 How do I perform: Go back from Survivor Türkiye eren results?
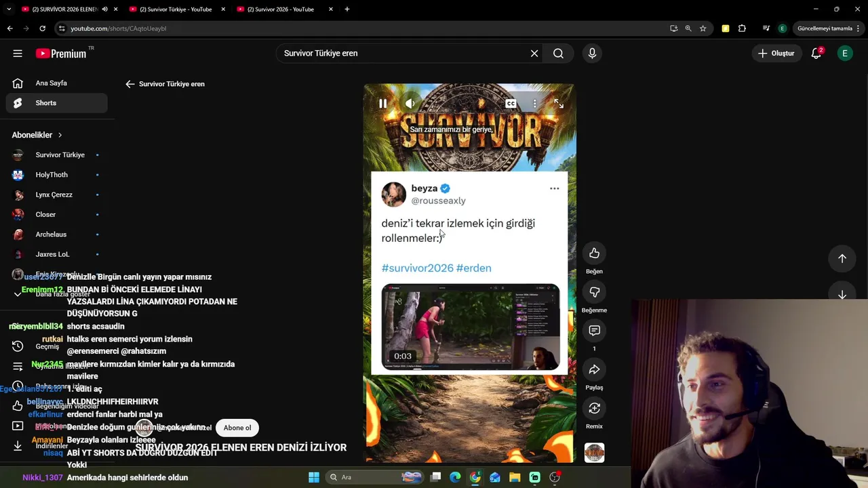[130, 84]
